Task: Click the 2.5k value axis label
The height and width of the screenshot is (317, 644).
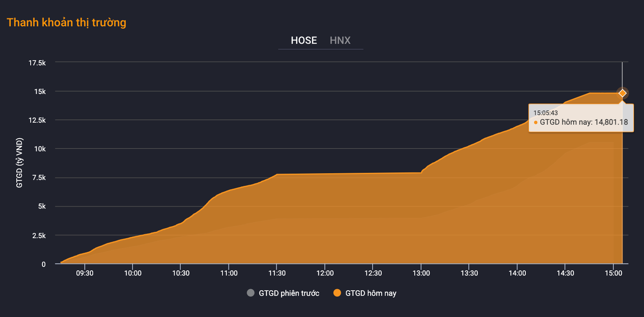Action: point(38,235)
